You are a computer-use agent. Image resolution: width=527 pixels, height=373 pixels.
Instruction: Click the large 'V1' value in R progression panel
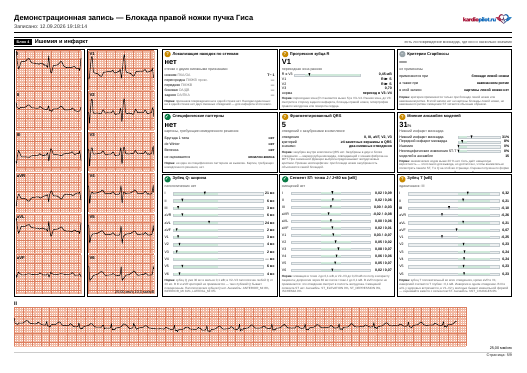click(x=286, y=62)
